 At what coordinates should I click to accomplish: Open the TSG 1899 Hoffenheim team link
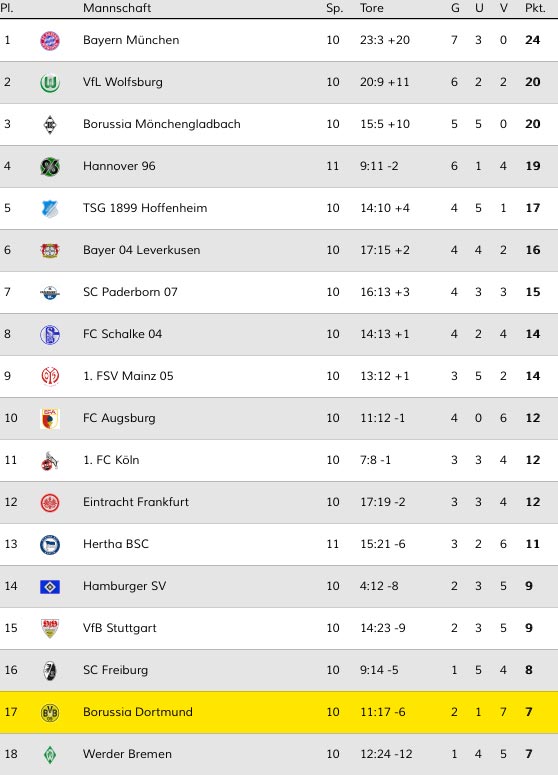tap(145, 208)
